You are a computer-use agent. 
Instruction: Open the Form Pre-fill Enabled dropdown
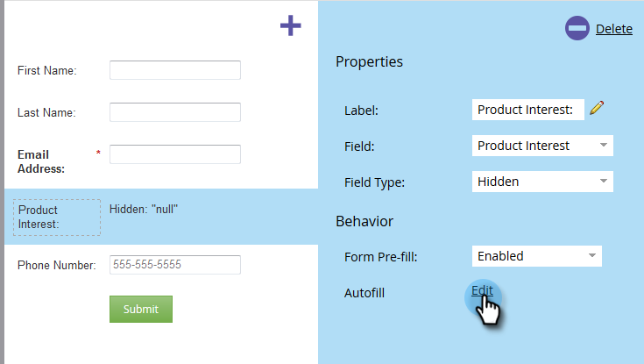click(537, 256)
